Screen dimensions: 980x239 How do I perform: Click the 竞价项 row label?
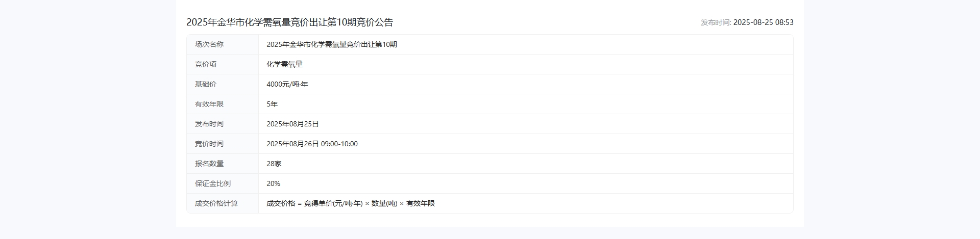click(x=206, y=64)
